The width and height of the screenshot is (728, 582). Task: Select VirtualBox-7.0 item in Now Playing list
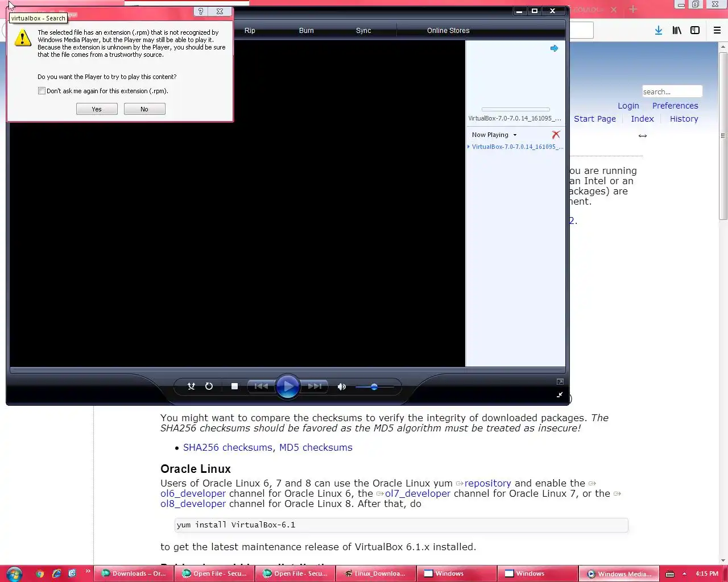click(517, 147)
